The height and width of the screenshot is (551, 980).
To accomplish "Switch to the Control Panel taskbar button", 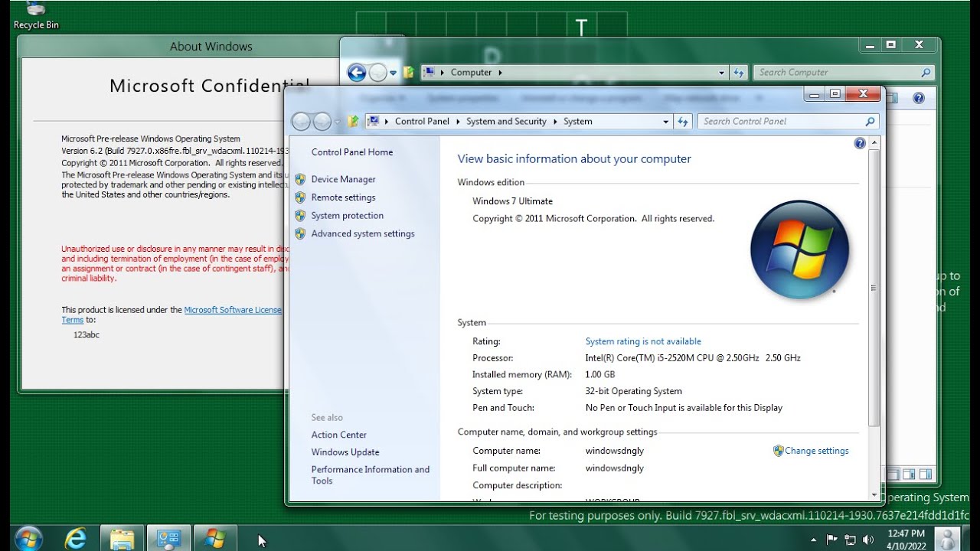I will coord(168,539).
